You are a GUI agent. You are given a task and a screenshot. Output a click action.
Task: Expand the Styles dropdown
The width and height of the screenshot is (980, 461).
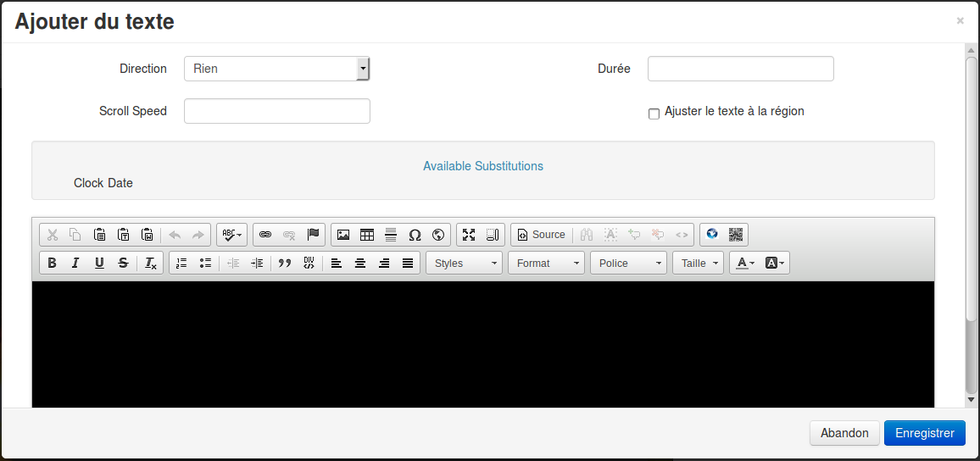coord(465,264)
